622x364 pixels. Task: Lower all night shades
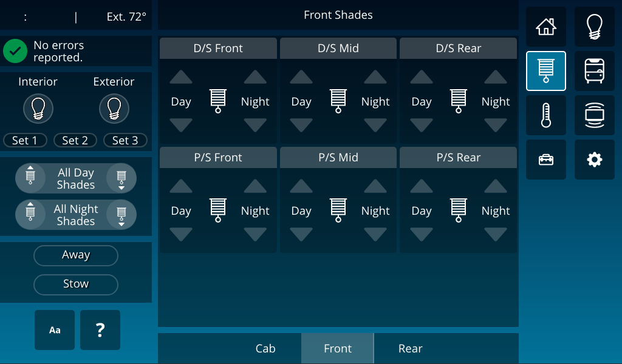coord(121,215)
